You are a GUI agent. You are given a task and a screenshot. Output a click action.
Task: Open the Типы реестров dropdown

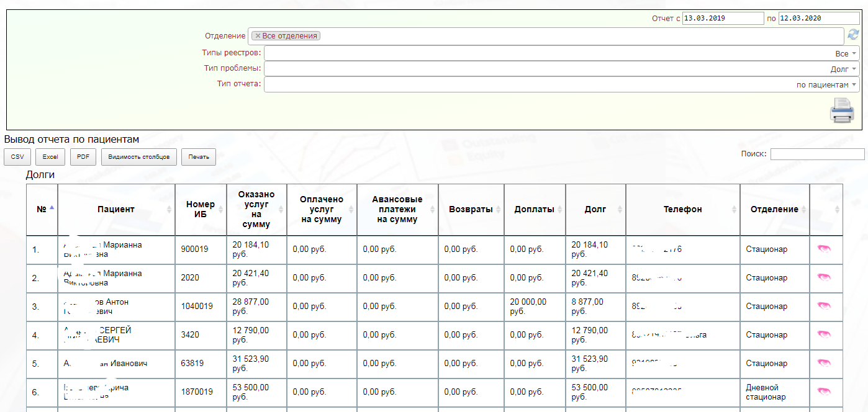561,53
